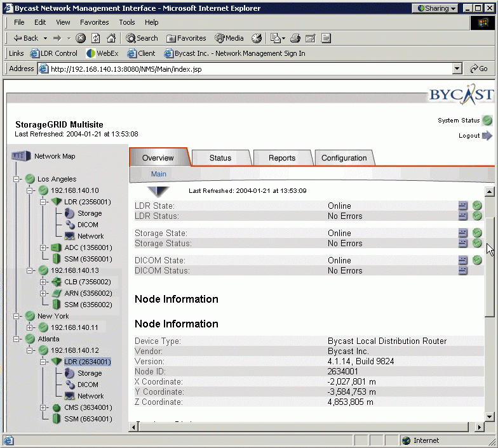The image size is (498, 448).
Task: Open the LDR Control links bar shortcut
Action: (53, 53)
